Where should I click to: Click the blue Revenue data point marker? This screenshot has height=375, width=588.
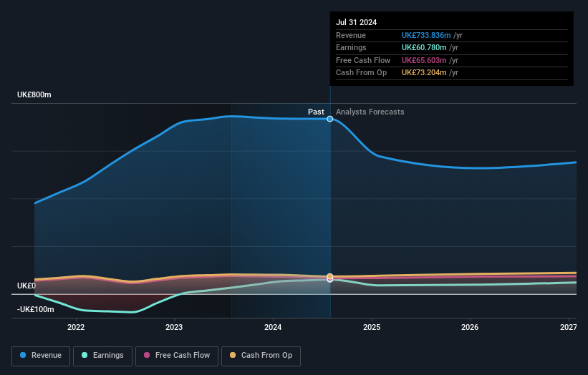click(x=330, y=119)
